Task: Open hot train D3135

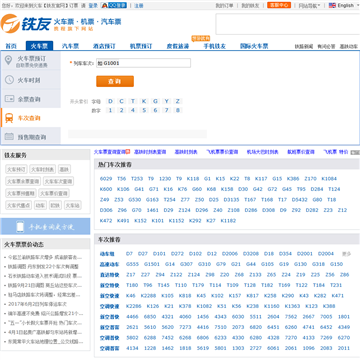Action: pos(231,200)
